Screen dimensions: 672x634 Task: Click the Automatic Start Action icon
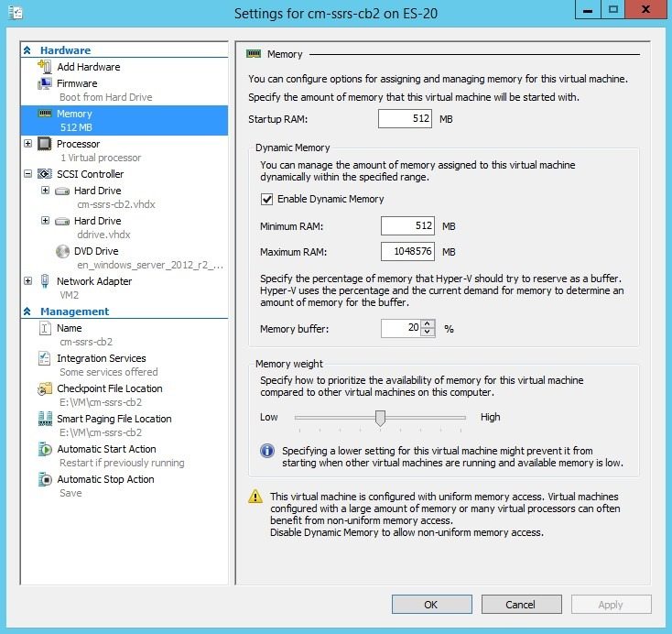click(x=45, y=449)
